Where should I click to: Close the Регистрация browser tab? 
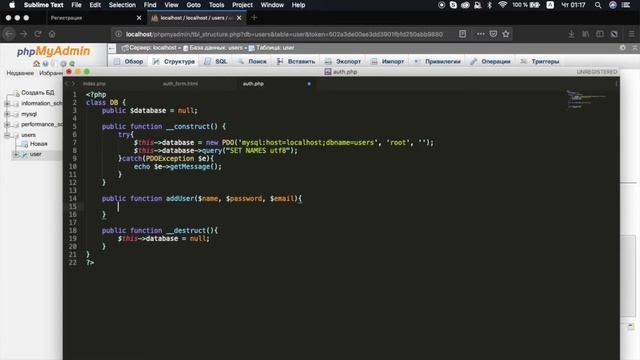(139, 18)
